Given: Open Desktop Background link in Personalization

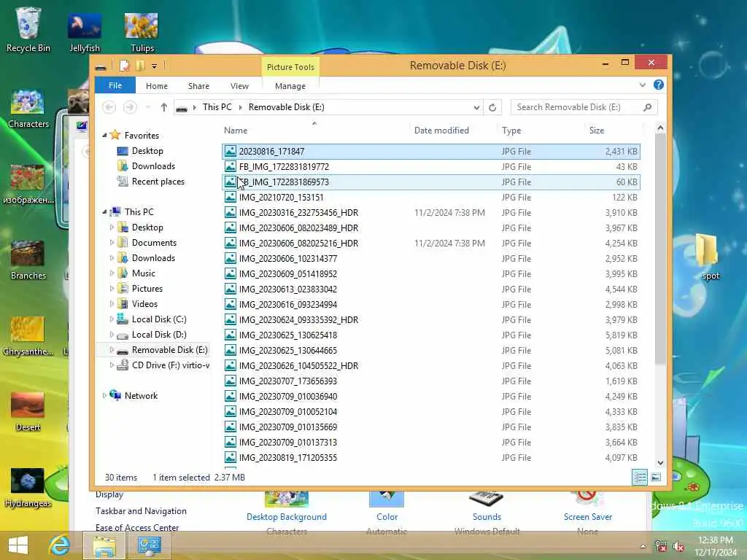Looking at the screenshot, I should pos(286,517).
